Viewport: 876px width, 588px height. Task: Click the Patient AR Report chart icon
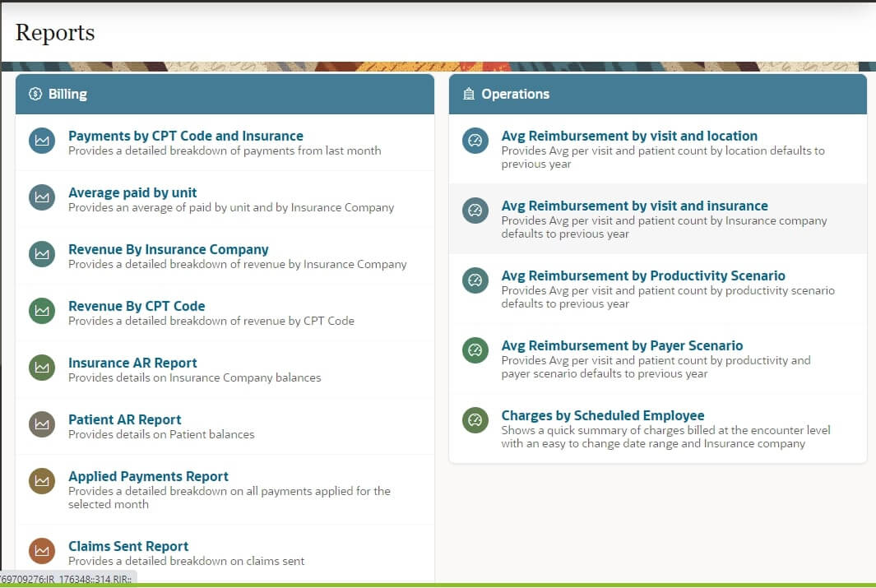tap(41, 424)
